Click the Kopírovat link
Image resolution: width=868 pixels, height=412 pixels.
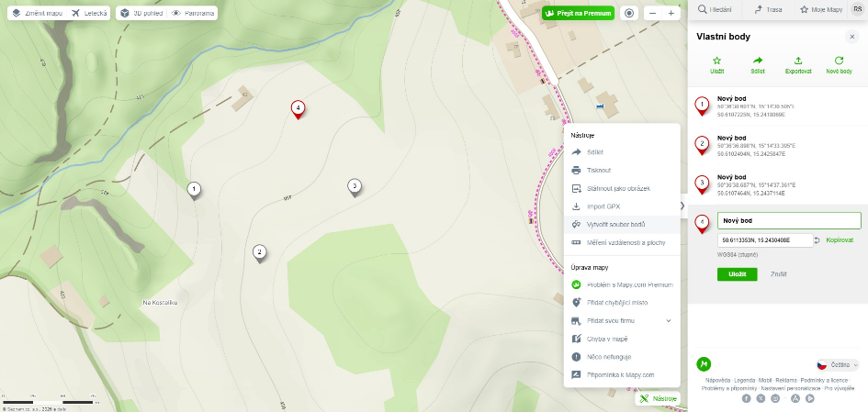click(x=840, y=240)
